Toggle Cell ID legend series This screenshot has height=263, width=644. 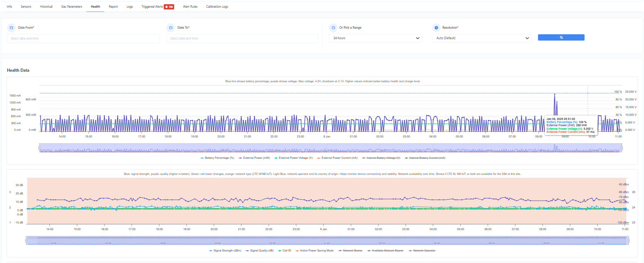click(x=285, y=251)
